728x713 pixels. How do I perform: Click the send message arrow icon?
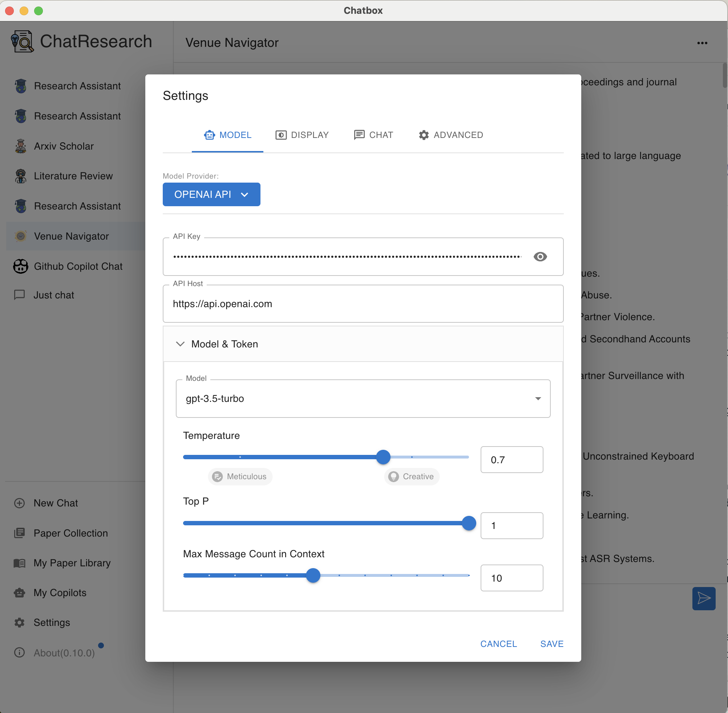point(704,598)
